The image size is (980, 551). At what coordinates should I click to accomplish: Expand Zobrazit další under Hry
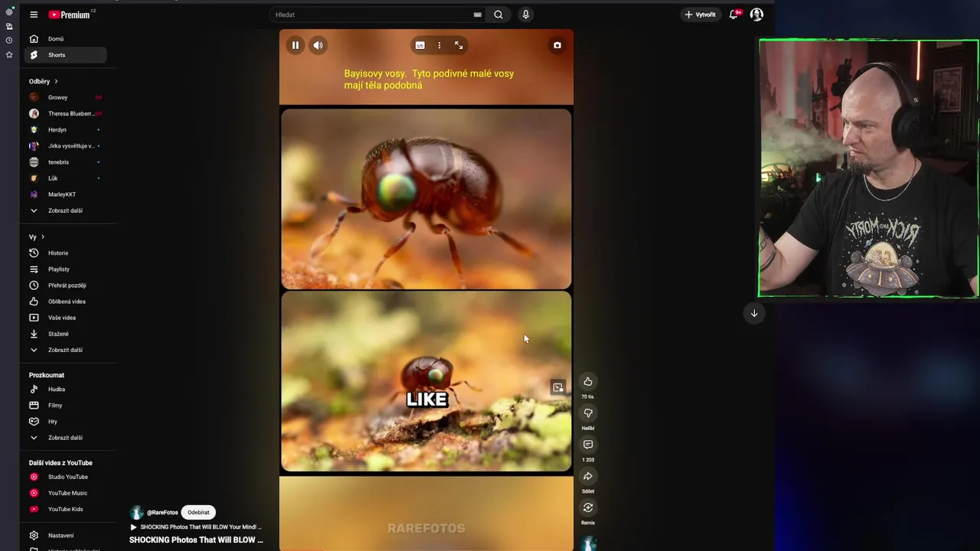tap(65, 438)
